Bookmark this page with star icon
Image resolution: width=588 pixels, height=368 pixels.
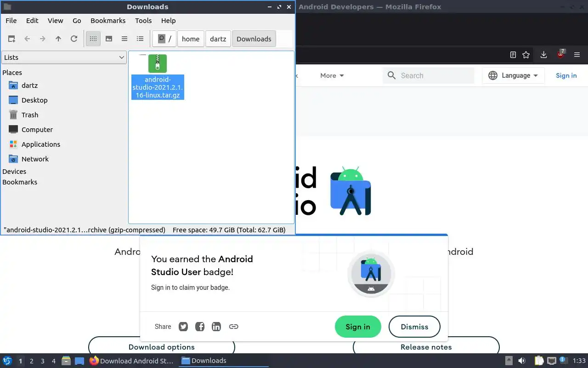tap(526, 55)
